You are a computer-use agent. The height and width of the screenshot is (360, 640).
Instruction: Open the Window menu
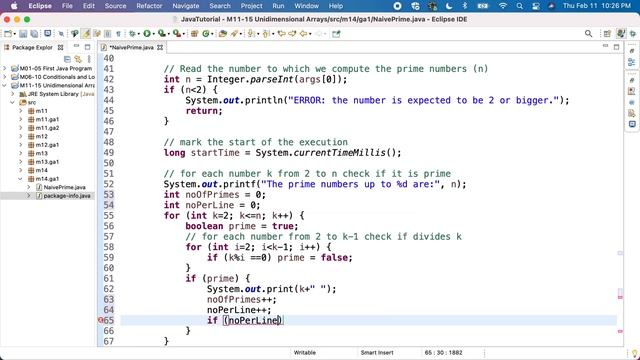pyautogui.click(x=306, y=6)
